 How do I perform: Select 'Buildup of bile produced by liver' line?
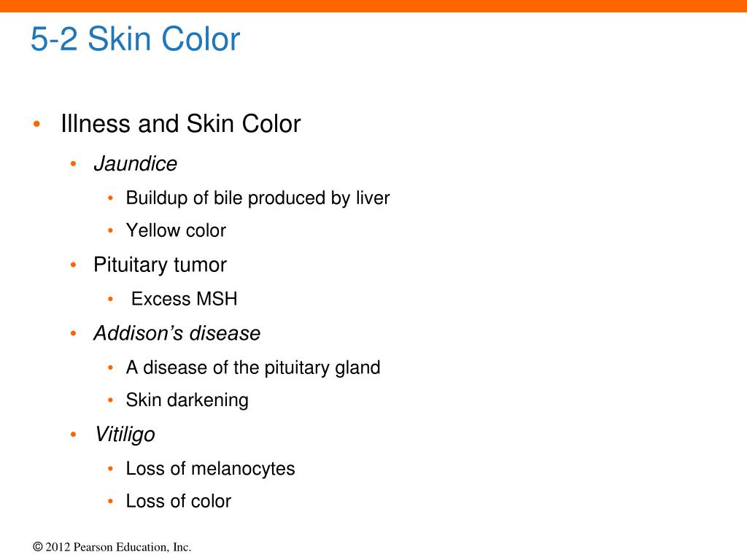[x=258, y=198]
